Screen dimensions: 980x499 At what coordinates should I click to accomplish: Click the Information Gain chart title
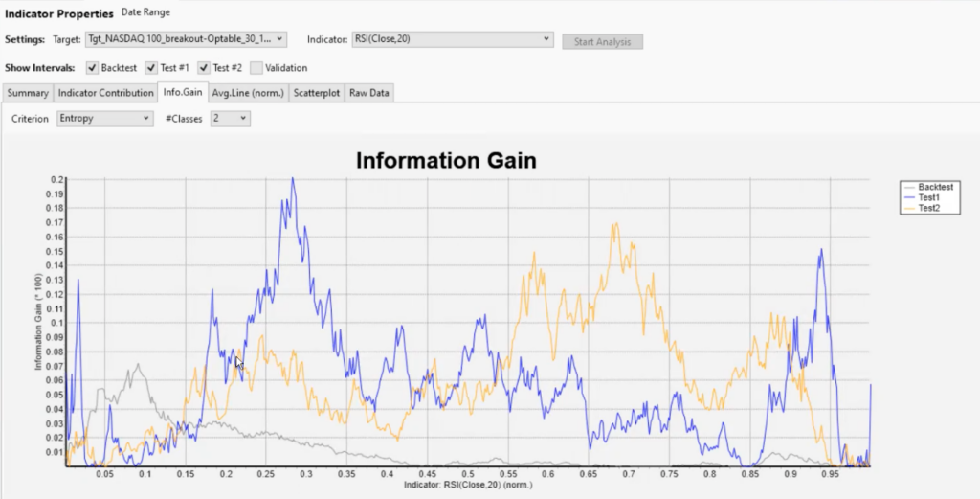(x=445, y=161)
